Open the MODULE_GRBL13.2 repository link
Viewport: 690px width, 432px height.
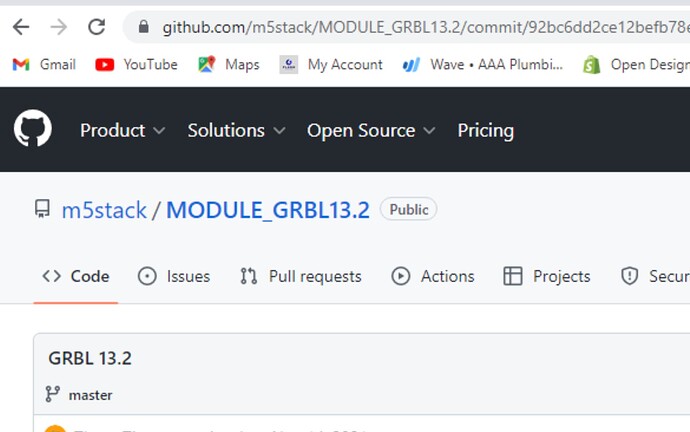point(268,210)
